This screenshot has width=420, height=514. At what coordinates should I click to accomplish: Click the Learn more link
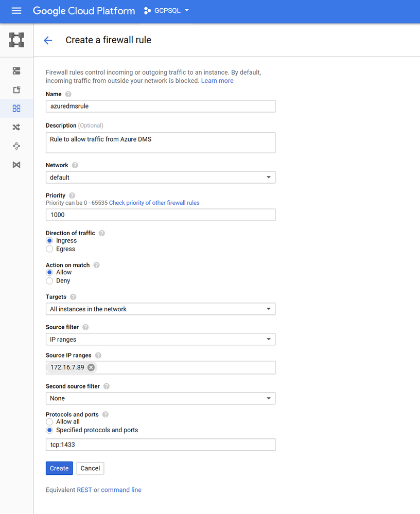(x=217, y=81)
